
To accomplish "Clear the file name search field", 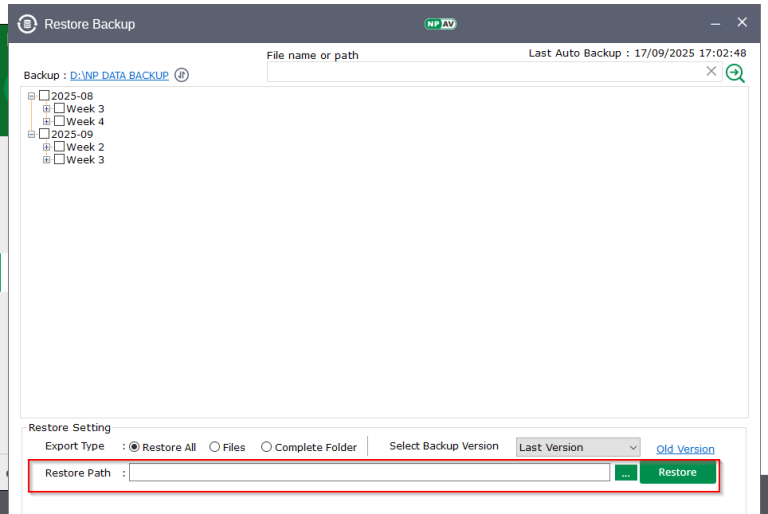I will (x=711, y=72).
